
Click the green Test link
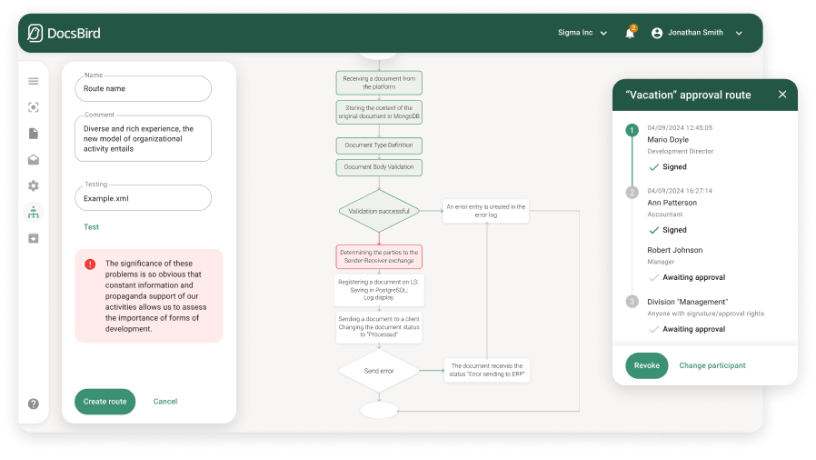91,227
